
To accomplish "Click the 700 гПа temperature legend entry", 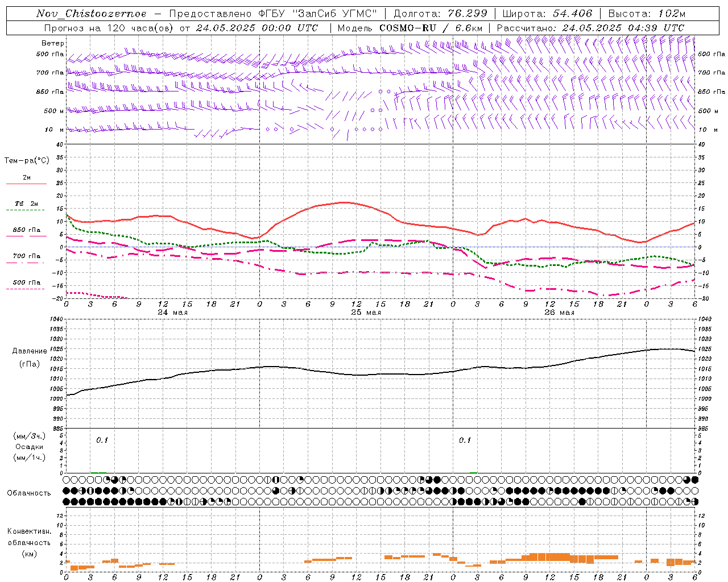I will (x=27, y=256).
